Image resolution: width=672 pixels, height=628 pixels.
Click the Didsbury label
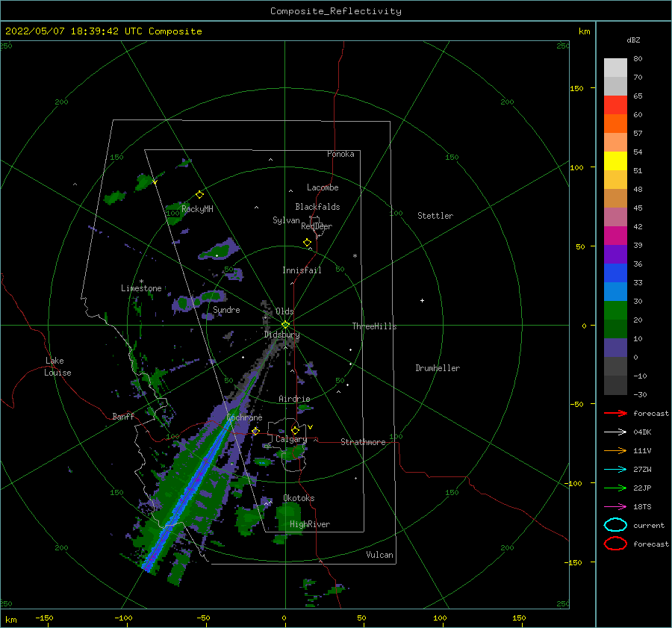[281, 335]
